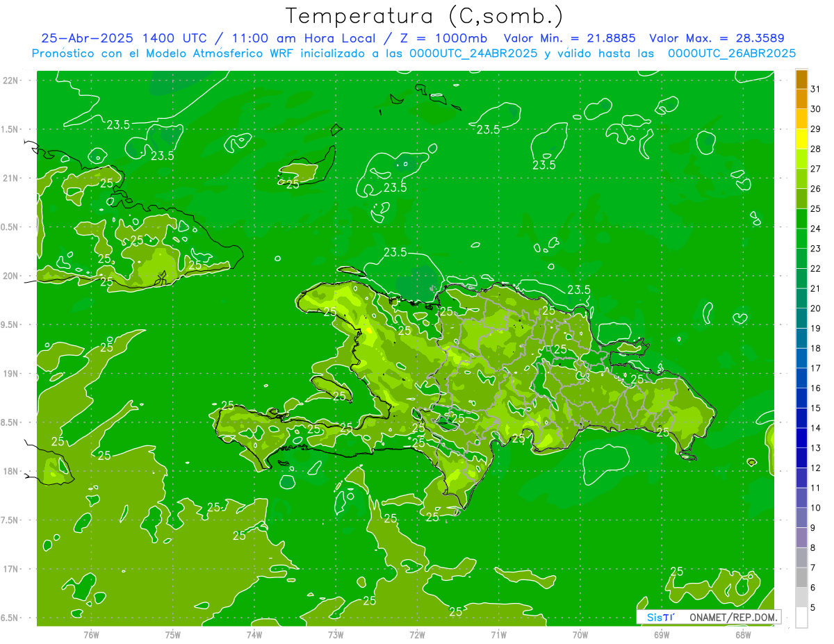Click the '6.5N' latitude label
This screenshot has height=644, width=834.
coord(10,618)
